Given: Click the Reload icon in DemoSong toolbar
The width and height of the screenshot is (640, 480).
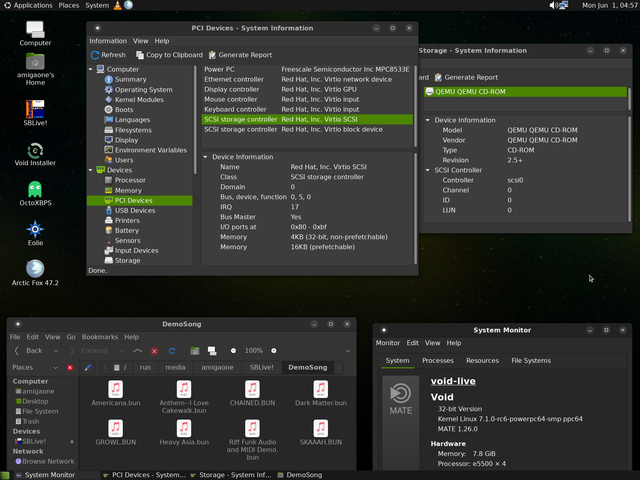Looking at the screenshot, I should 172,351.
